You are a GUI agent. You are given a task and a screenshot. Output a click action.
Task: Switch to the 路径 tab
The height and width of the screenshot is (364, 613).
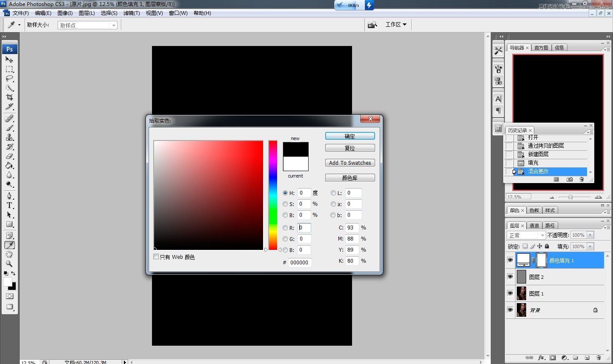550,226
